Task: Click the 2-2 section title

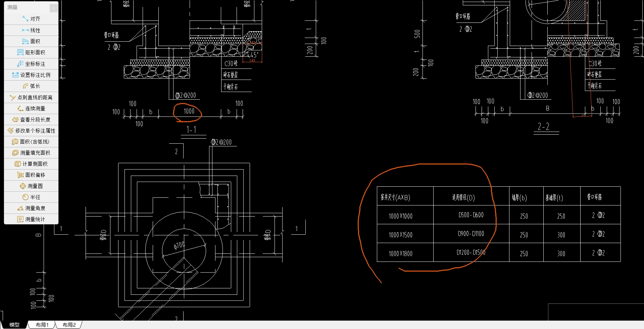Action: click(544, 127)
